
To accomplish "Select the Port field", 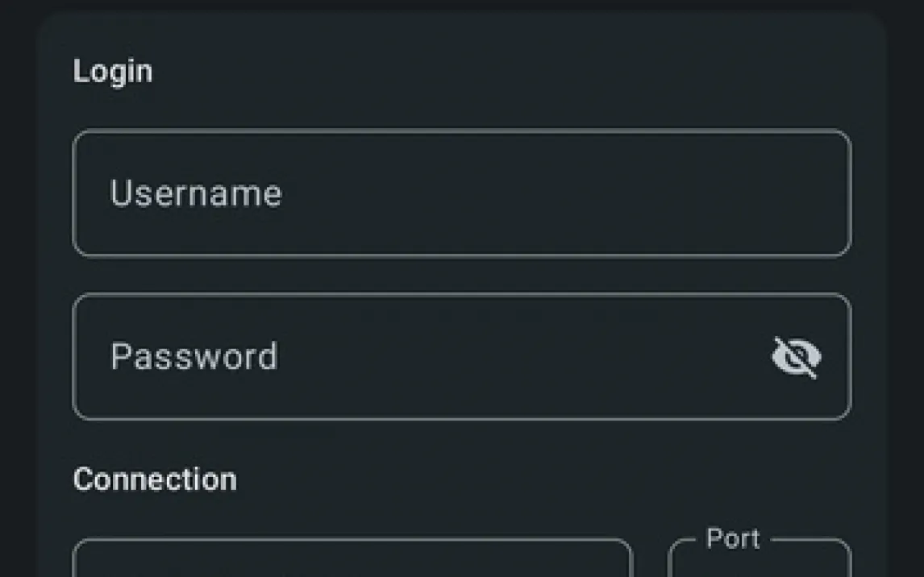I will (759, 562).
